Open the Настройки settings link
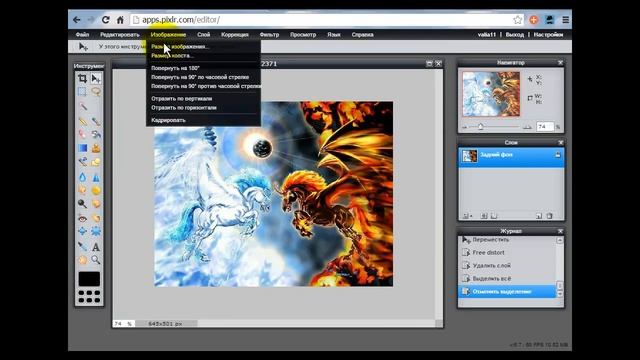The width and height of the screenshot is (640, 360). pyautogui.click(x=548, y=35)
